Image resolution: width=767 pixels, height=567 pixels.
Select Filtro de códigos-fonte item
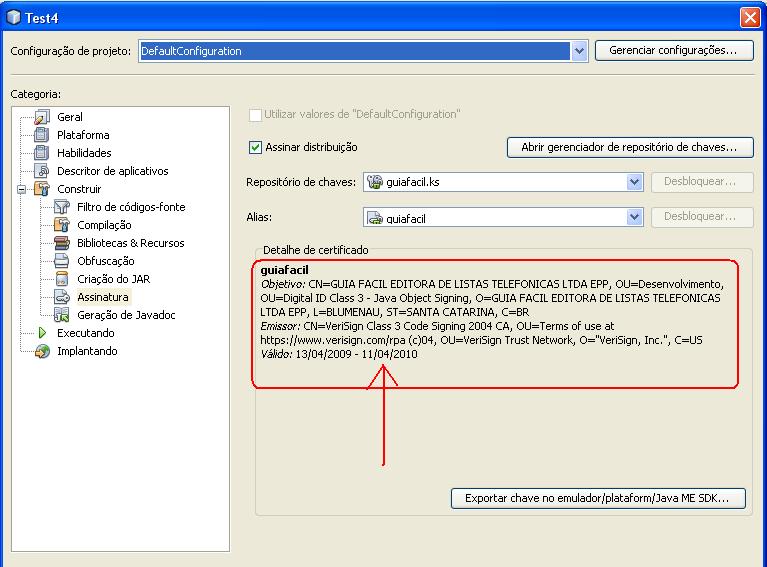131,207
